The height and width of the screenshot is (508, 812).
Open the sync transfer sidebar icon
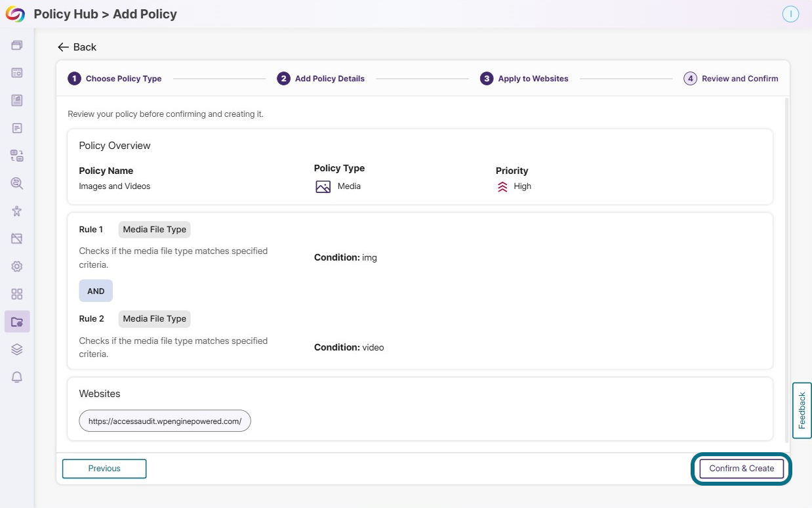pos(17,156)
